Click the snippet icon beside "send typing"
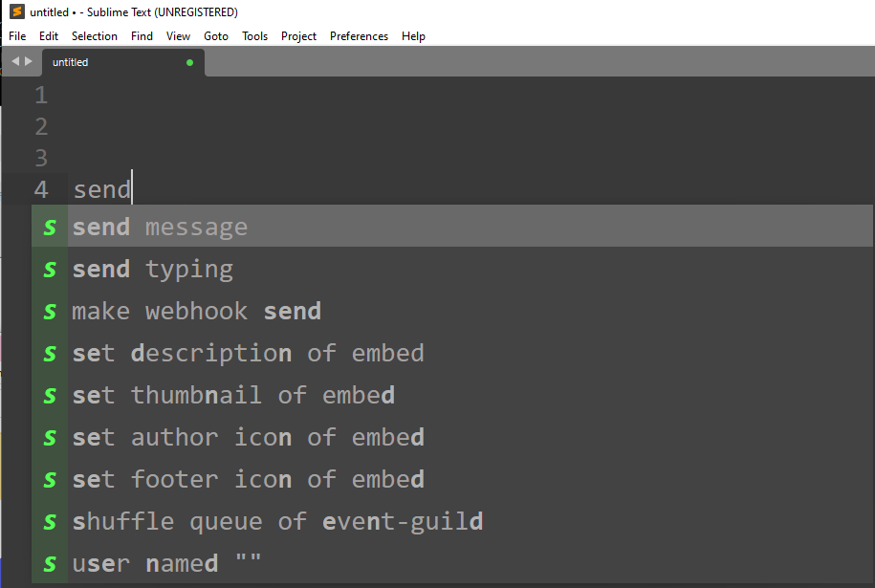 coord(50,270)
